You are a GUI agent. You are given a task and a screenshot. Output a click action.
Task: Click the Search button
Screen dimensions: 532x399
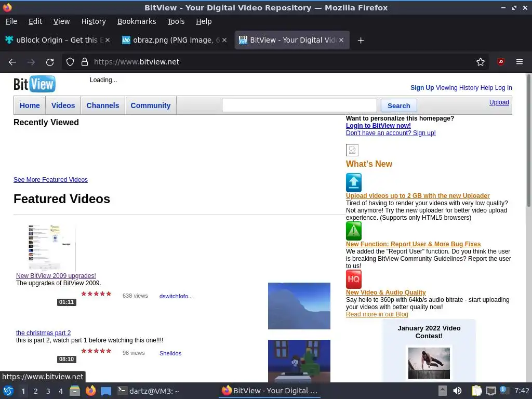tap(398, 105)
